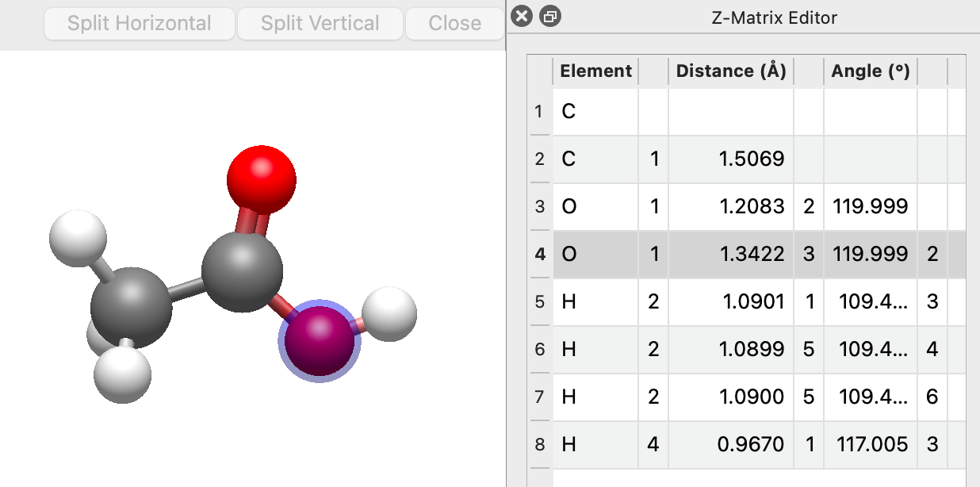980x487 pixels.
Task: Click the Split Vertical button
Action: 320,24
